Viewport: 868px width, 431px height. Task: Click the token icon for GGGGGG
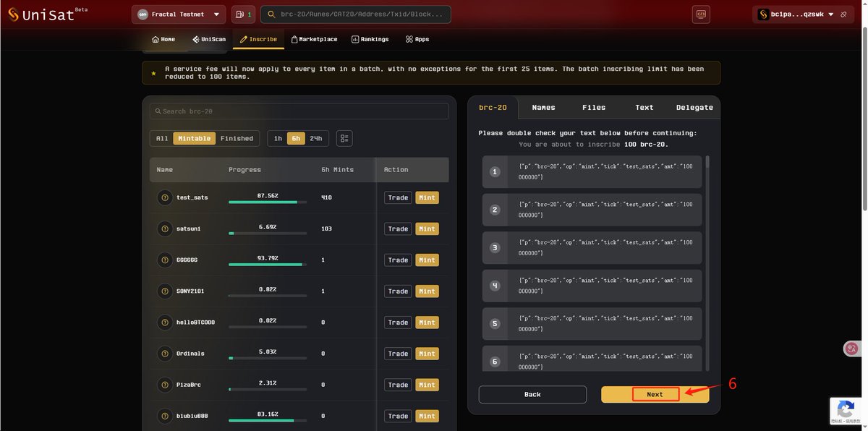[x=164, y=260]
